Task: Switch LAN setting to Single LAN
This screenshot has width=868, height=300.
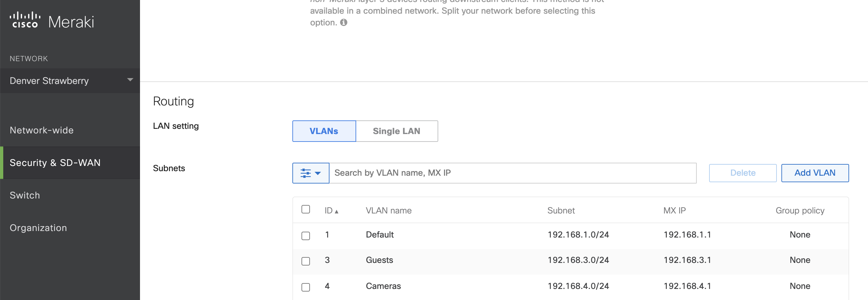Action: pos(397,131)
